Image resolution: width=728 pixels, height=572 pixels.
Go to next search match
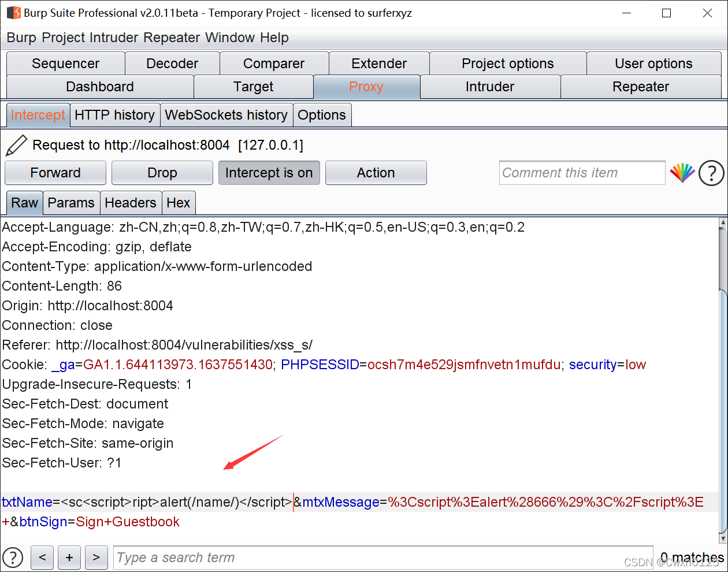point(96,558)
